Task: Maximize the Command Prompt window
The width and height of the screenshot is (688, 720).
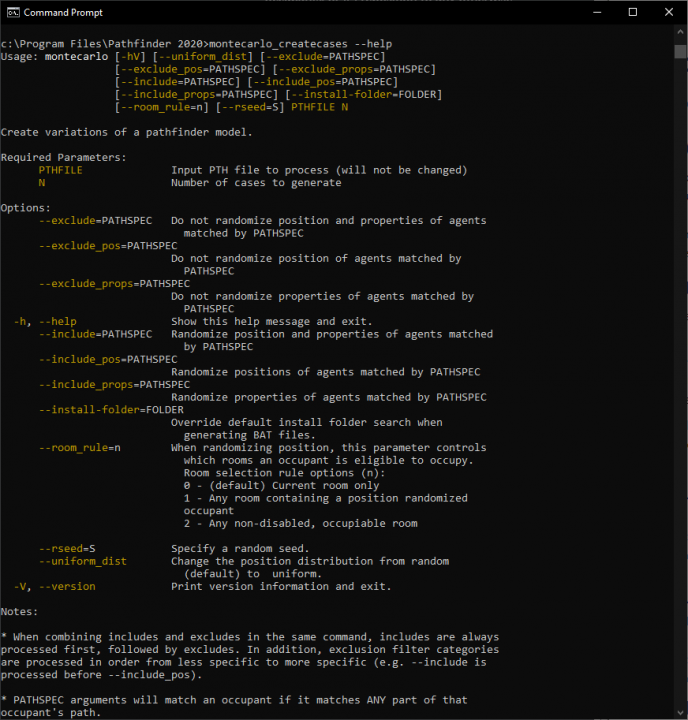Action: (x=633, y=12)
